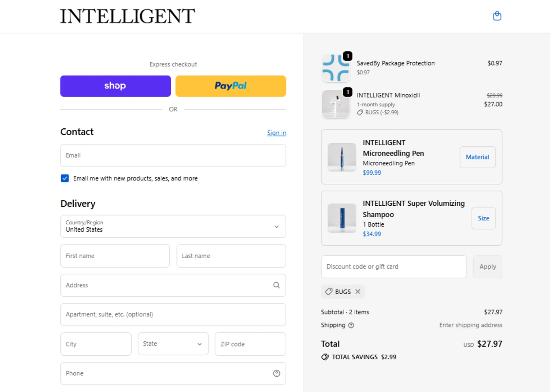Click the Discount code or gift card field
The width and height of the screenshot is (550, 392).
point(394,267)
